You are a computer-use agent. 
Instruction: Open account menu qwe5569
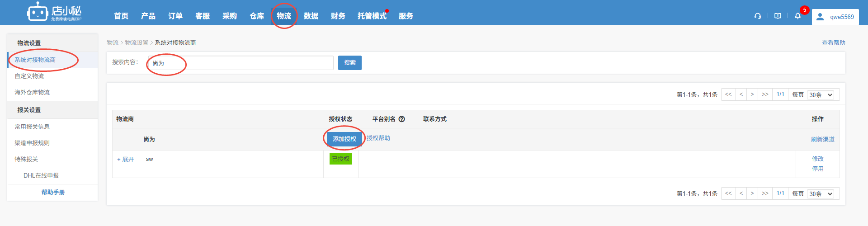click(x=842, y=17)
